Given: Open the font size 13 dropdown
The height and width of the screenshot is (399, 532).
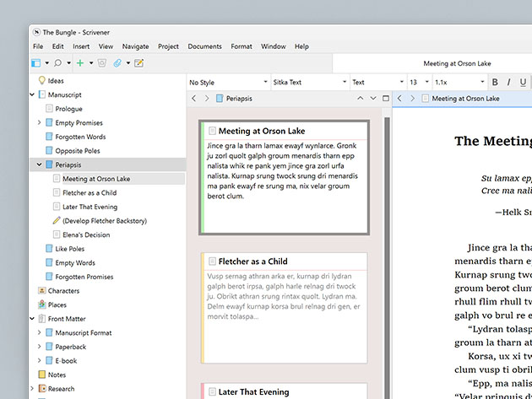Looking at the screenshot, I should [420, 82].
